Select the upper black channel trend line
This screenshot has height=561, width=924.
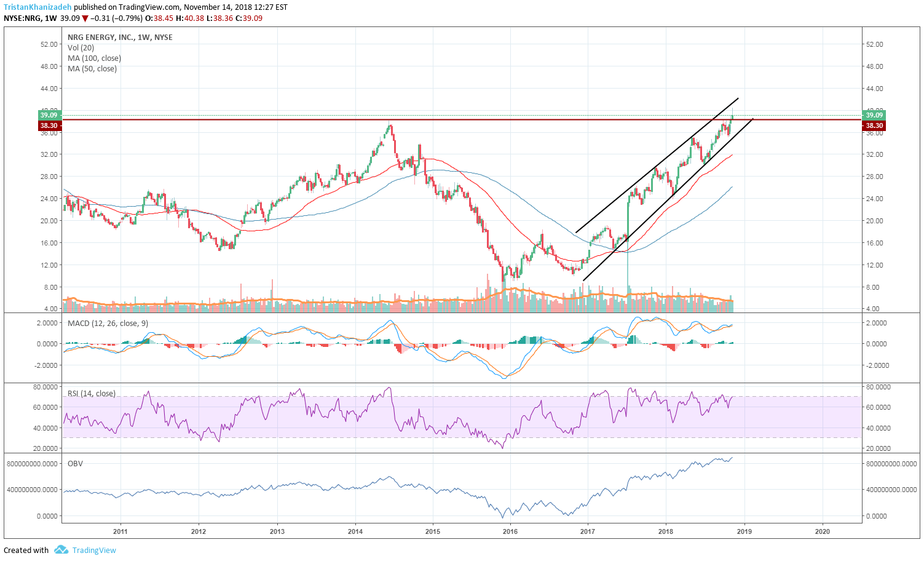[x=657, y=165]
